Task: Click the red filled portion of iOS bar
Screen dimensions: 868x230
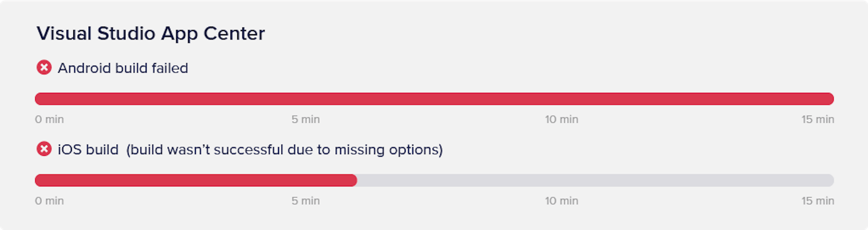Action: 195,180
